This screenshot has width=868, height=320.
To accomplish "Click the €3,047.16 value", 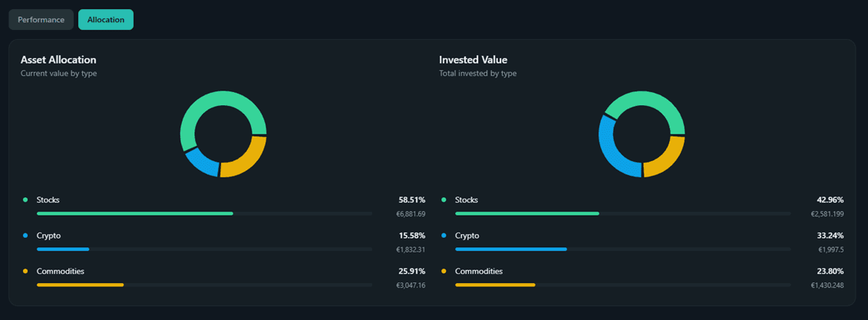I will coord(411,285).
